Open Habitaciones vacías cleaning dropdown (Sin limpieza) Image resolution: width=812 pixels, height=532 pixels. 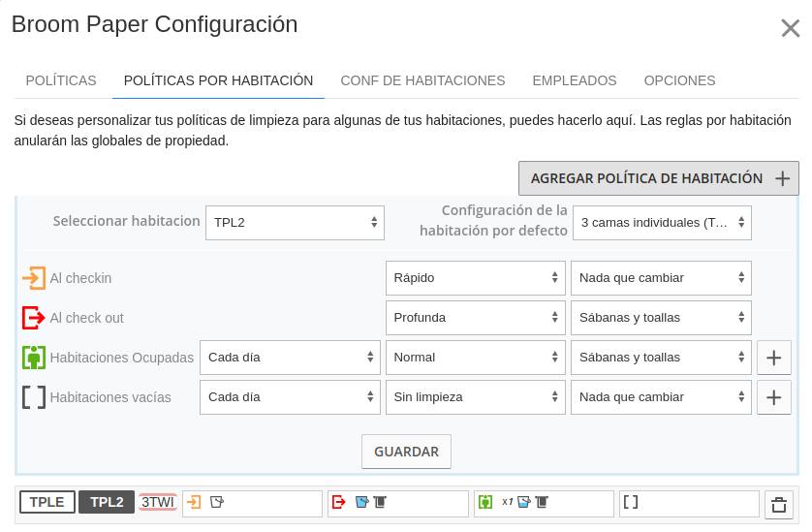point(476,397)
